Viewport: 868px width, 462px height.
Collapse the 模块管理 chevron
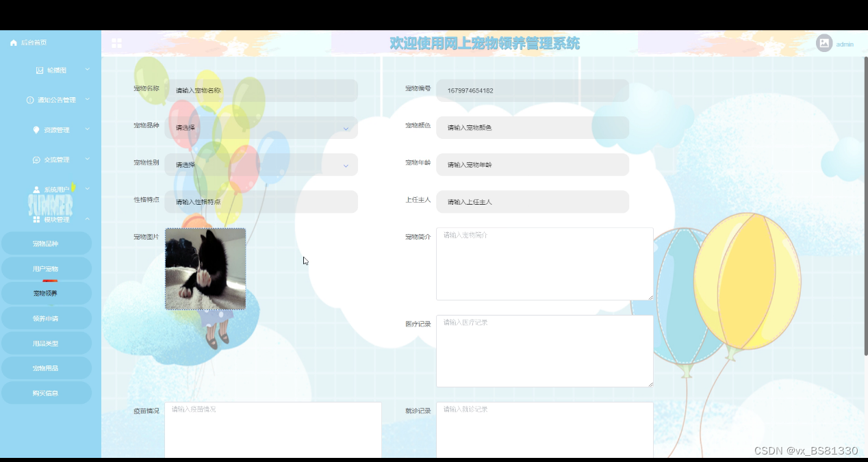click(x=88, y=219)
